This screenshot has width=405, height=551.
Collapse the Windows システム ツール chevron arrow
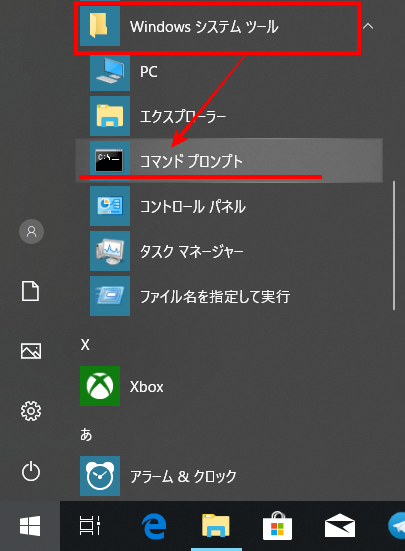(x=368, y=26)
